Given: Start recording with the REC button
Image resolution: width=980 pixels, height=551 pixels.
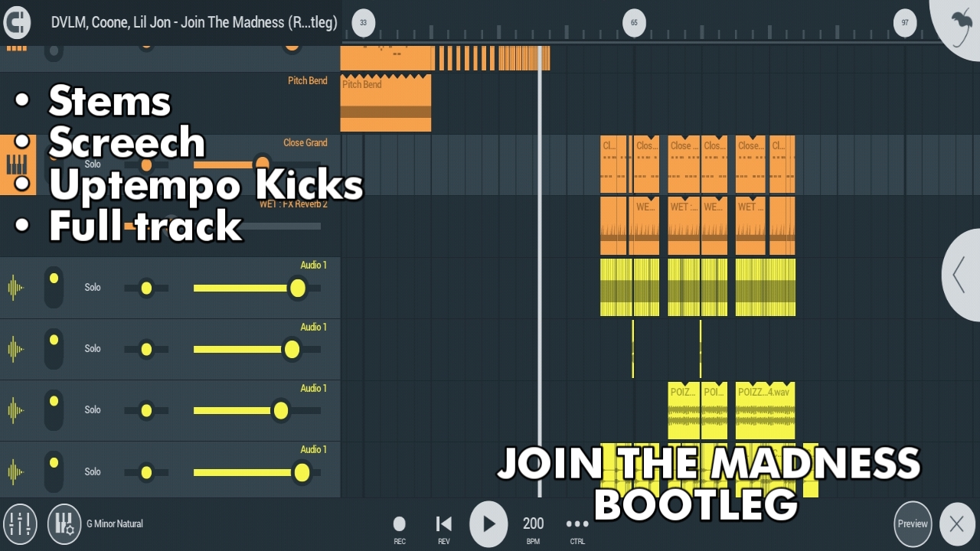Looking at the screenshot, I should [x=400, y=528].
